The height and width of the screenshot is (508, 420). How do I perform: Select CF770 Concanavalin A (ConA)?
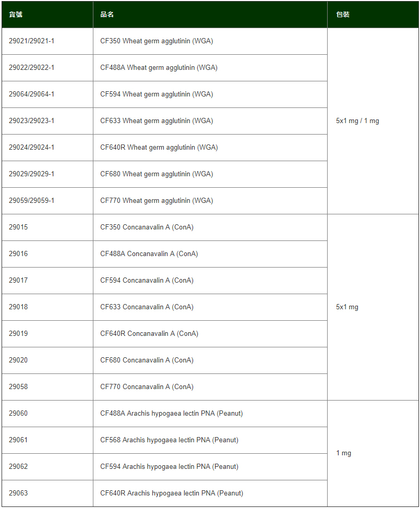pyautogui.click(x=147, y=386)
